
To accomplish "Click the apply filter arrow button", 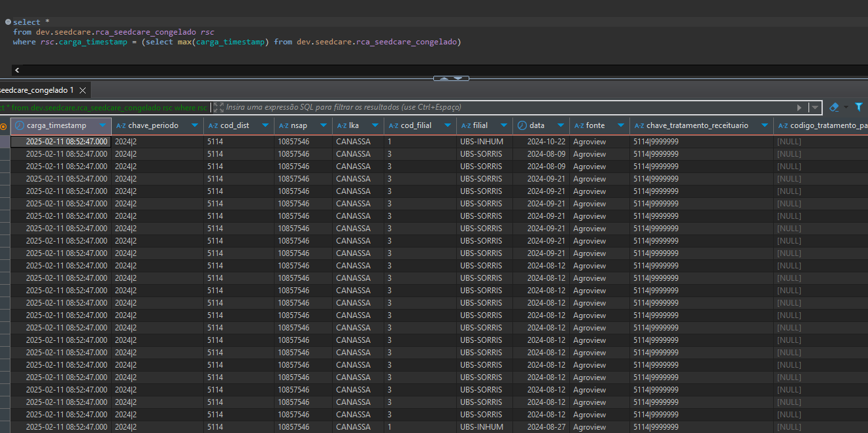I will [x=799, y=107].
